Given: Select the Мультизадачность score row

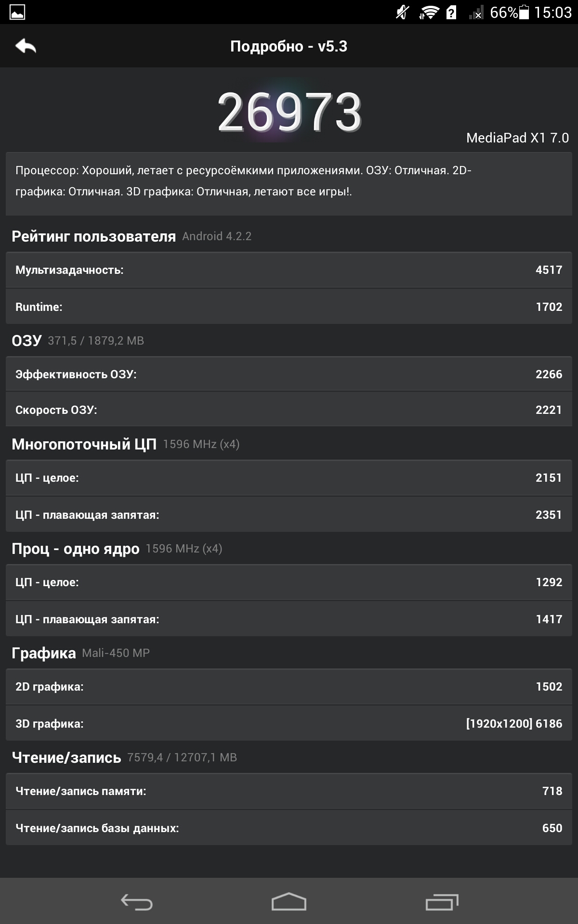Looking at the screenshot, I should pyautogui.click(x=289, y=270).
